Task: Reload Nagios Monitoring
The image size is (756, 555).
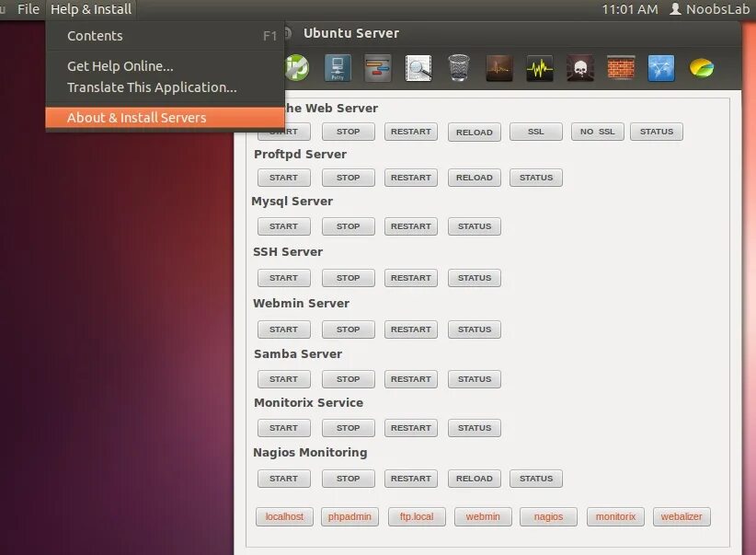Action: [475, 479]
